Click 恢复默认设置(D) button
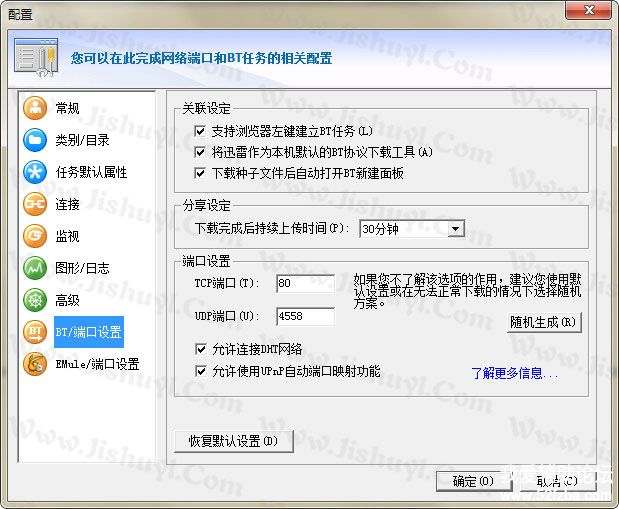This screenshot has height=509, width=619. click(234, 441)
